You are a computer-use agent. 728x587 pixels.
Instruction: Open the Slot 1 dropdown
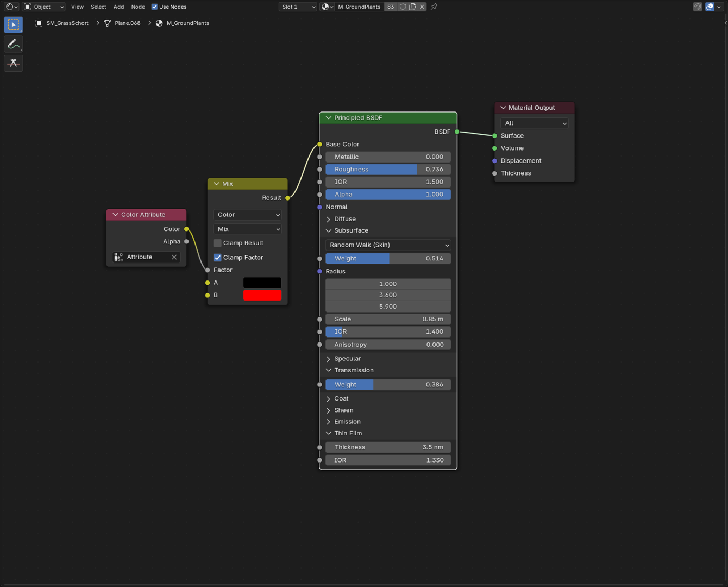pos(298,7)
